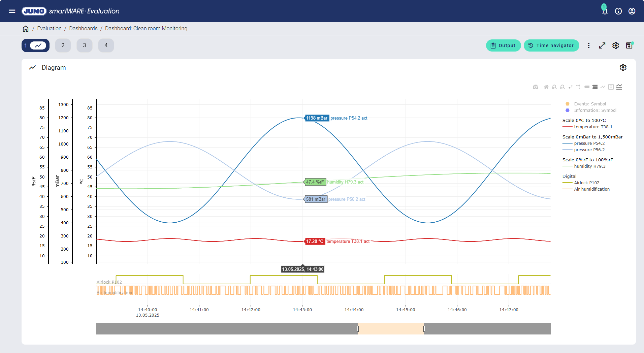The width and height of the screenshot is (644, 353).
Task: Open the hamburger navigation menu
Action: [12, 11]
